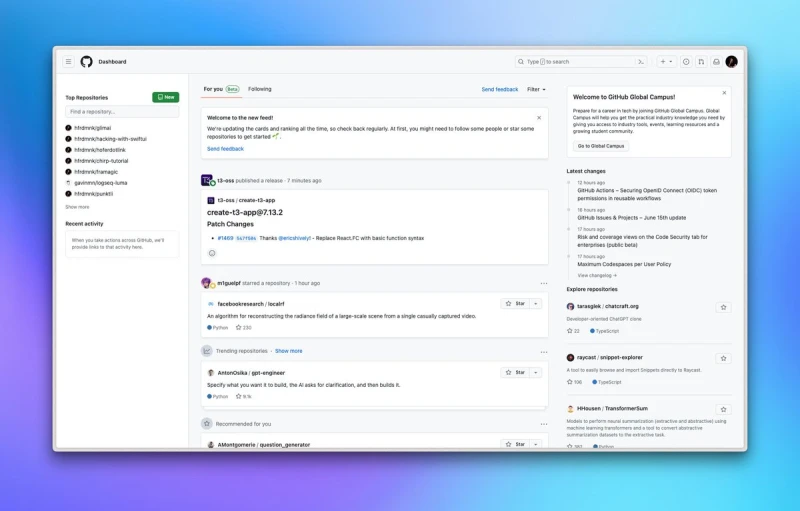Star the AntonOsika/gpt-engineer repository
Image resolution: width=800 pixels, height=511 pixels.
514,372
